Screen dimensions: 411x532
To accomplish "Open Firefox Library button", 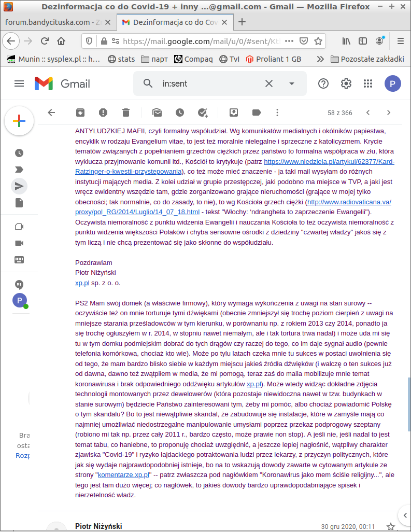I will [x=346, y=41].
